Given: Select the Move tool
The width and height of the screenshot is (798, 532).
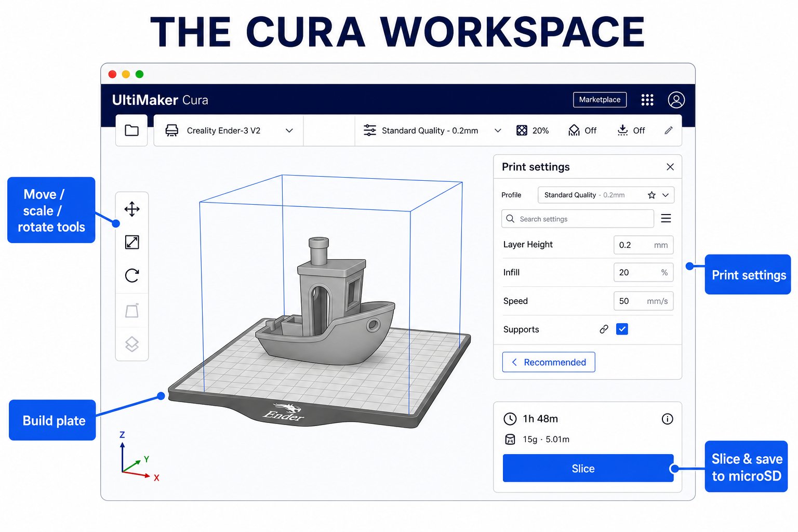Looking at the screenshot, I should [x=132, y=209].
